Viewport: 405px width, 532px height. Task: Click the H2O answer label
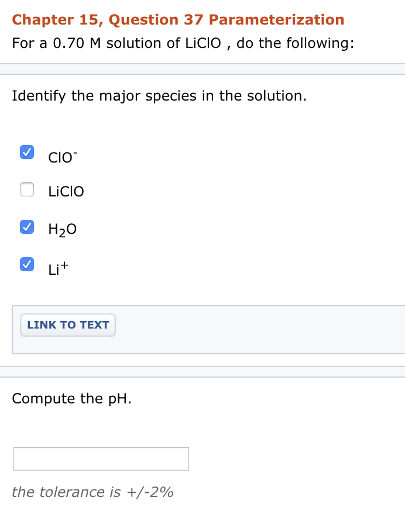[61, 229]
